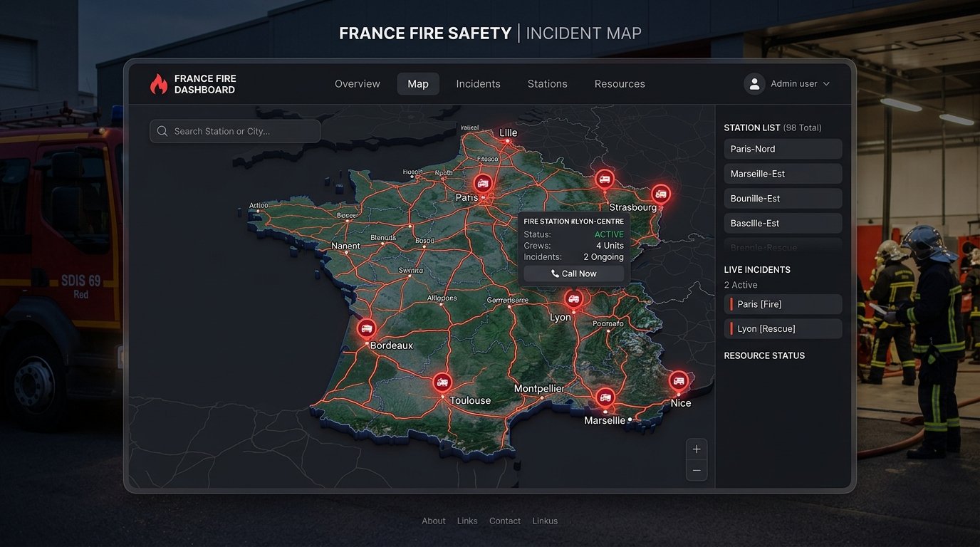Open the About footer link

pyautogui.click(x=434, y=521)
